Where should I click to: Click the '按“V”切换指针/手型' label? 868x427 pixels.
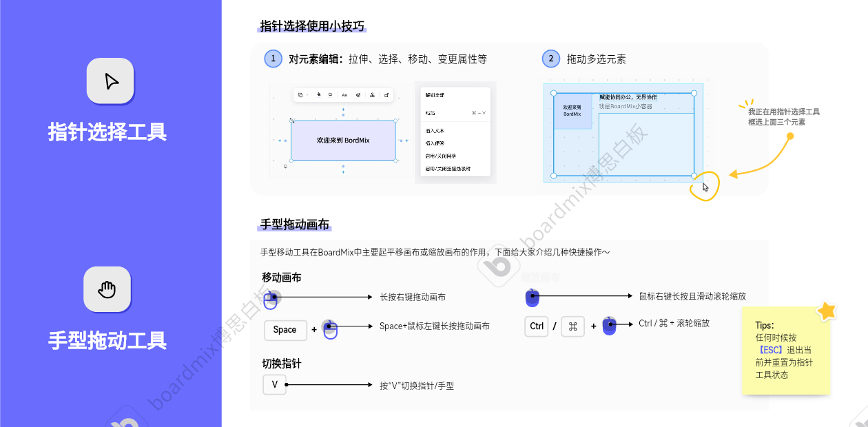pos(417,386)
